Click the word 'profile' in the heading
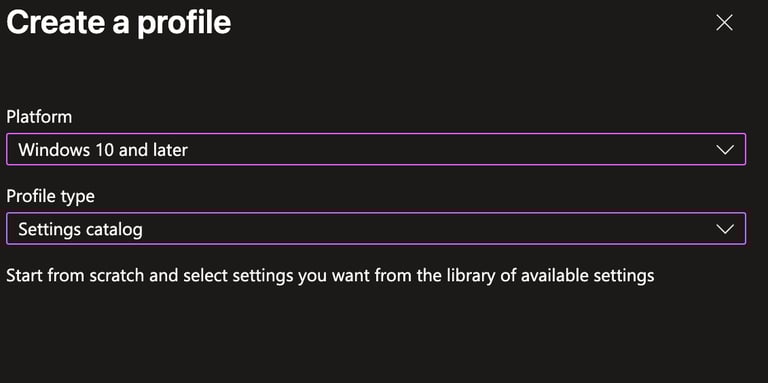 pyautogui.click(x=184, y=24)
